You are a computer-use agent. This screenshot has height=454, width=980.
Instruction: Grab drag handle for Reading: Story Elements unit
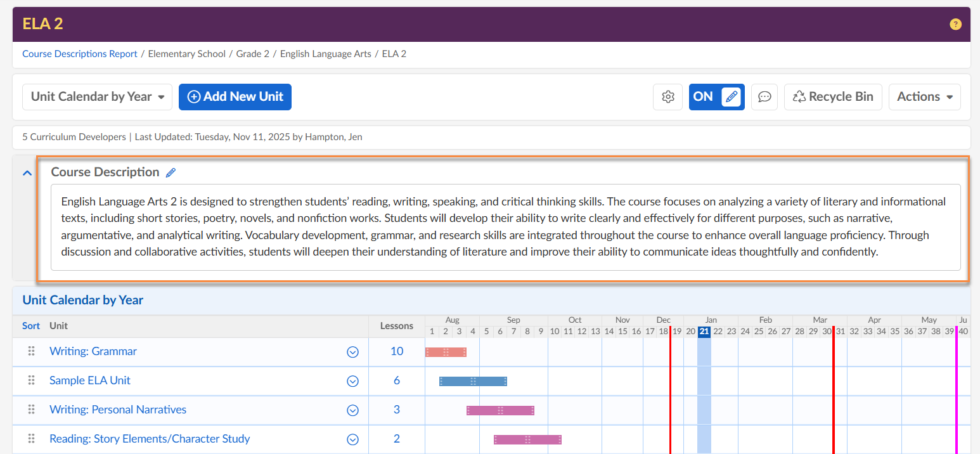31,439
